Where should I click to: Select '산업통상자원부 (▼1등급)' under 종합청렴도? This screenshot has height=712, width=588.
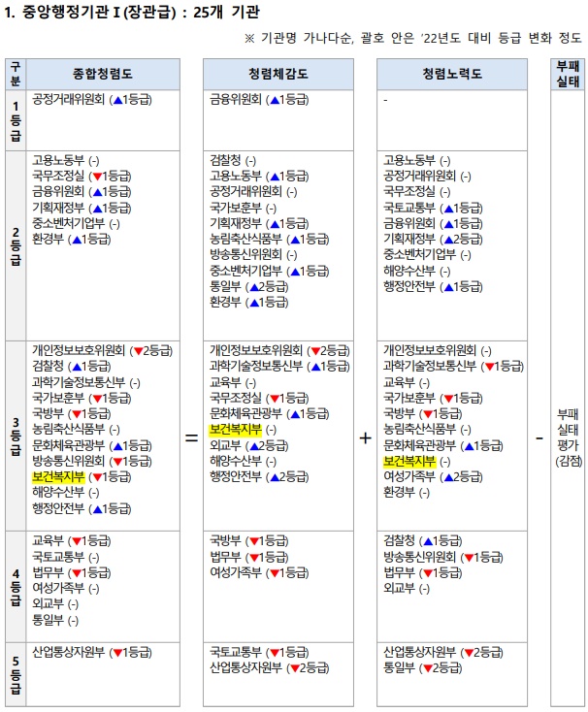[x=92, y=653]
